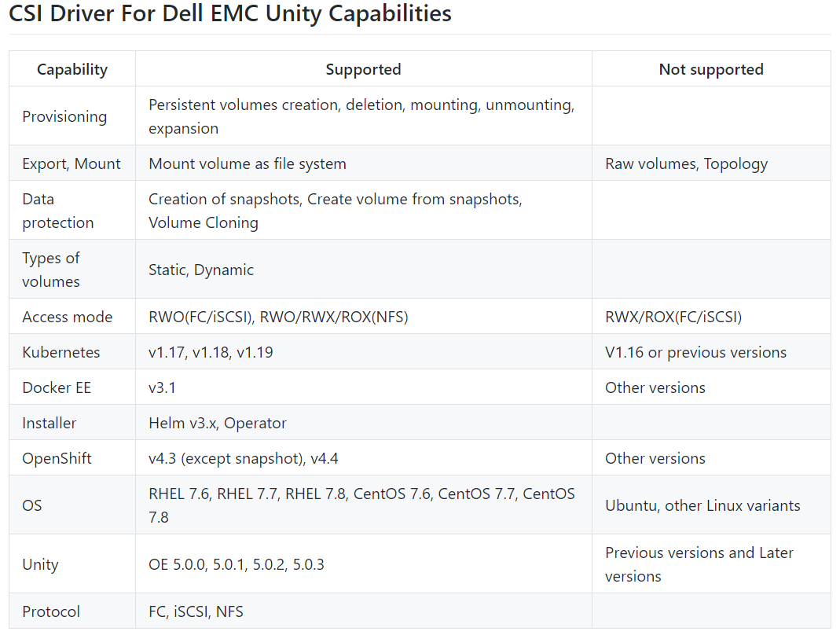Click the Supported column header
Viewport: 840px width, 635px height.
(363, 69)
